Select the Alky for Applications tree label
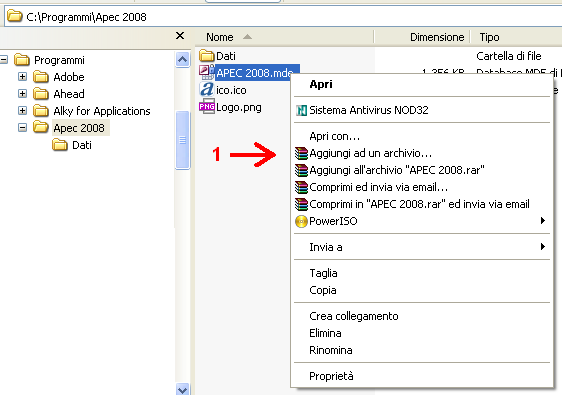This screenshot has height=395, width=562. coord(102,111)
